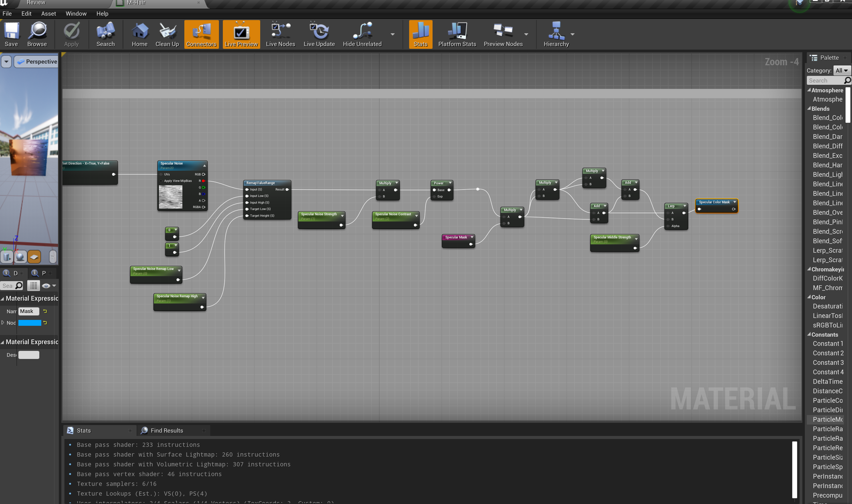
Task: Select the plane preview shape icon
Action: (x=34, y=257)
